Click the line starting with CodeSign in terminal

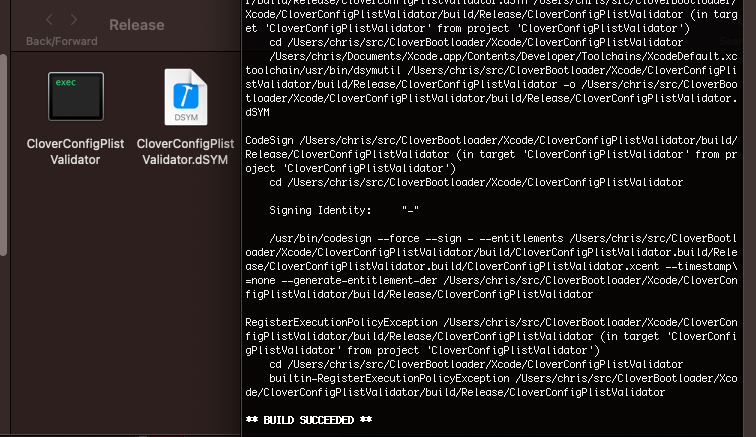491,140
